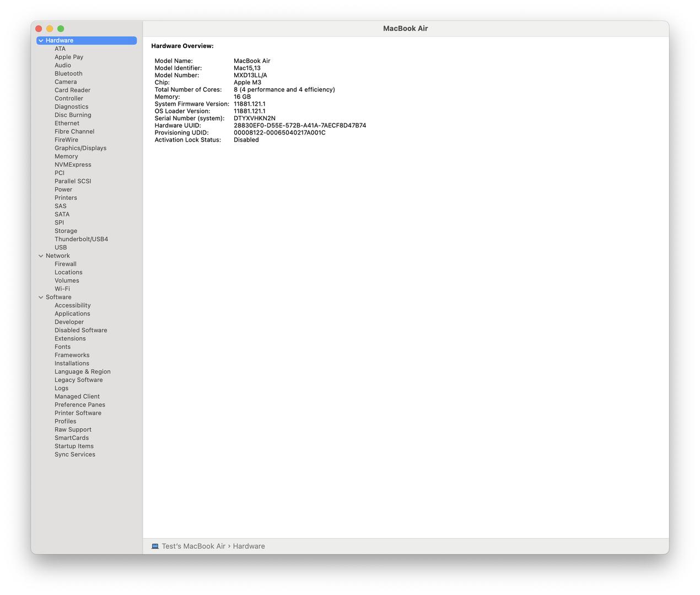Select SATA in sidebar
The height and width of the screenshot is (595, 700).
pos(62,214)
